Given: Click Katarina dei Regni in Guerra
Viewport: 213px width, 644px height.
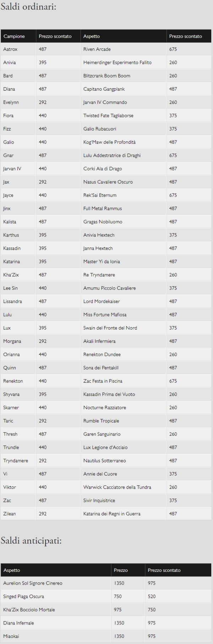Looking at the screenshot, I should 112,514.
